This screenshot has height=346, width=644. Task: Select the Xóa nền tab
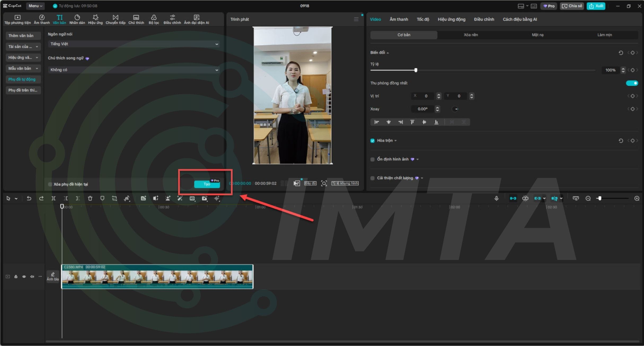point(471,35)
